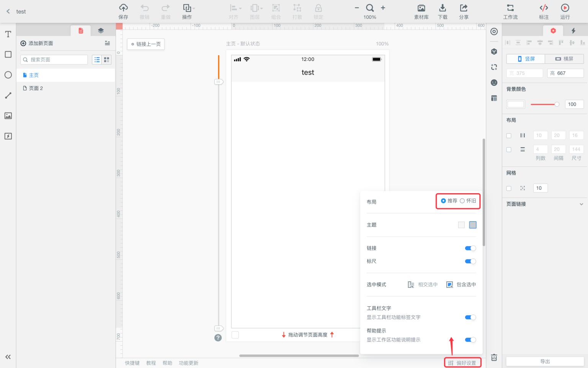Select the Line drawing tool

(x=8, y=95)
